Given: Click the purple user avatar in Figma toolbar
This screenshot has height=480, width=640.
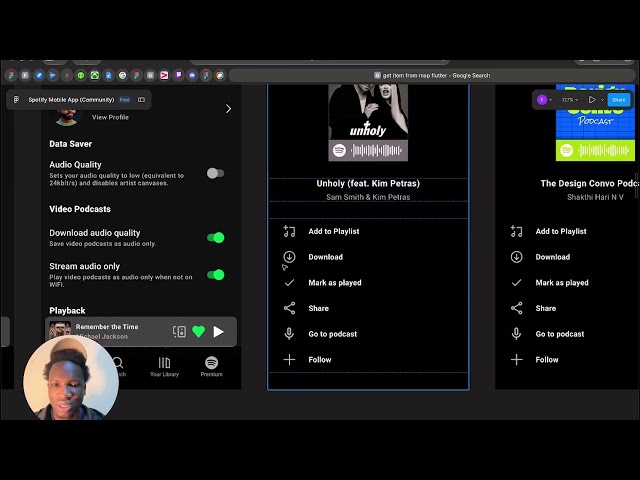Looking at the screenshot, I should [x=542, y=100].
